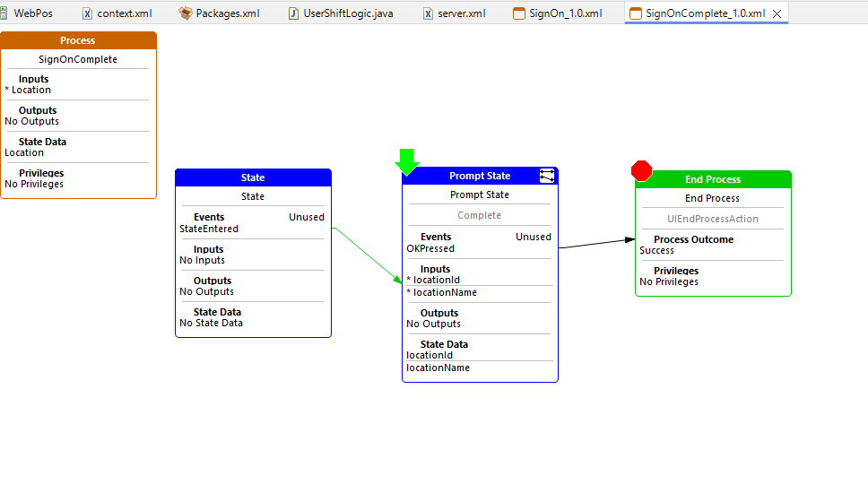Click UIEndProcessAction in End Process node
The image size is (868, 493).
pos(713,219)
